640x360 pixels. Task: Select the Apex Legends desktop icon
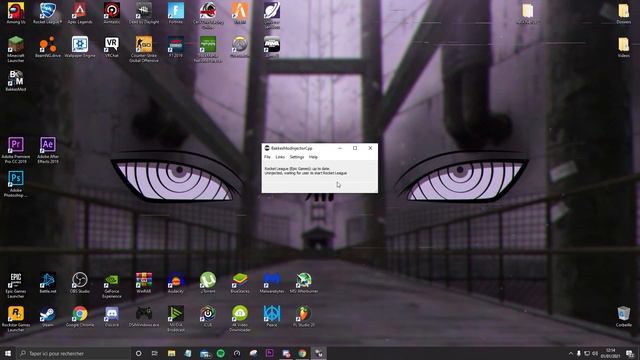[x=80, y=13]
